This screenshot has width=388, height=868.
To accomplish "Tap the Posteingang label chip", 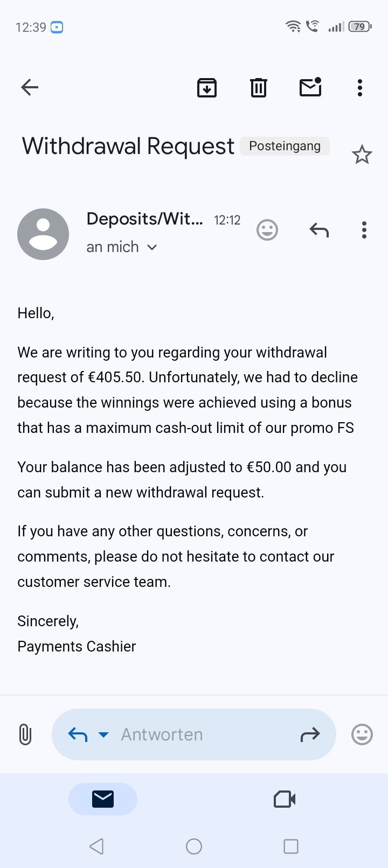I will coord(285,146).
